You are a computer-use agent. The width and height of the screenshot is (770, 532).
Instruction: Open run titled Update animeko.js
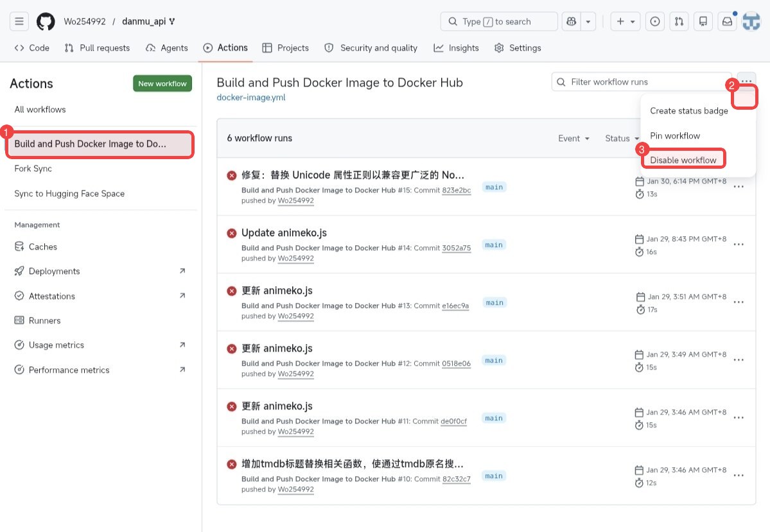pos(284,233)
